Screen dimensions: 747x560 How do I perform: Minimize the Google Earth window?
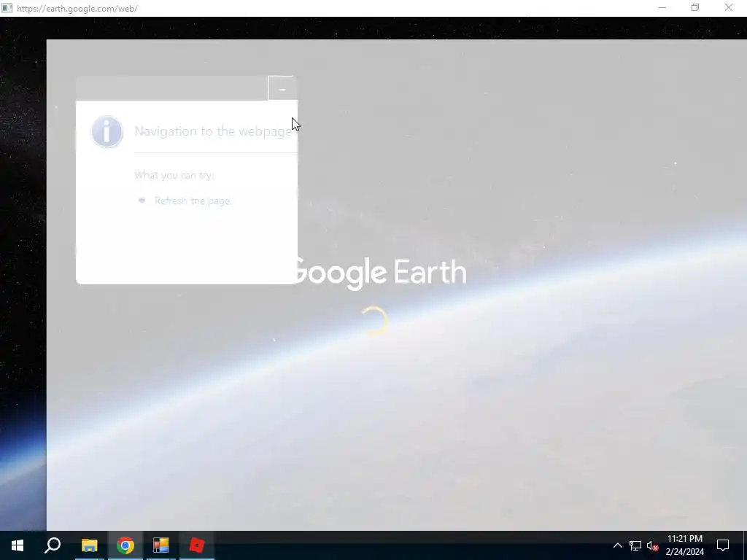[x=662, y=8]
